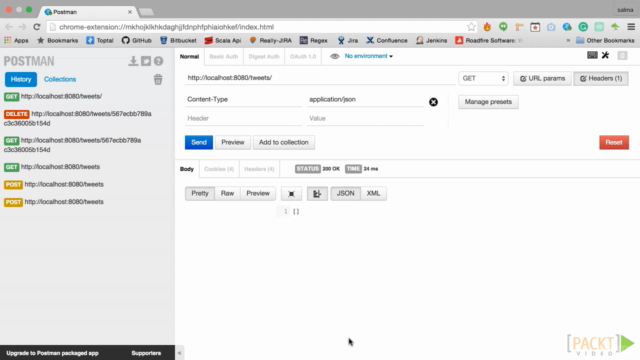The width and height of the screenshot is (640, 360).
Task: Click Add to collection
Action: (284, 142)
